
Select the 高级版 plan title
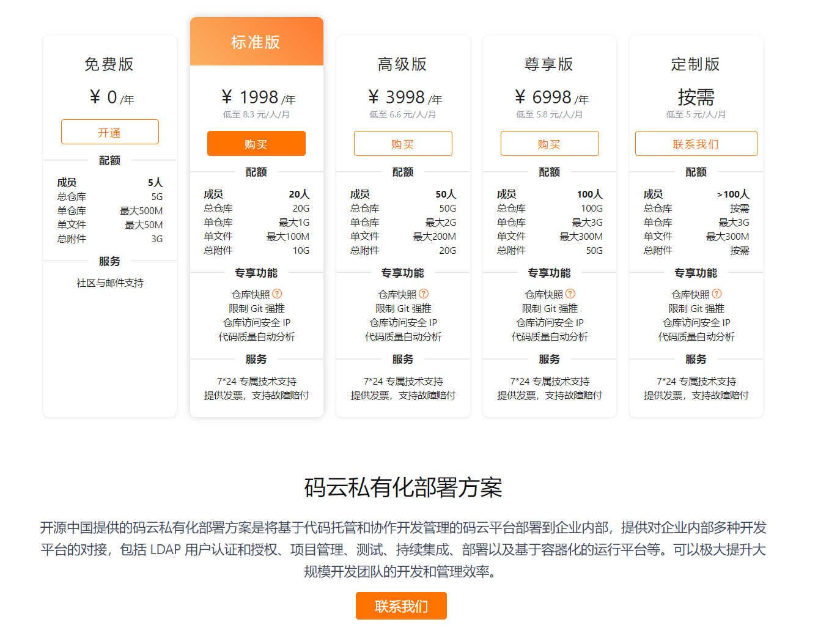click(403, 64)
